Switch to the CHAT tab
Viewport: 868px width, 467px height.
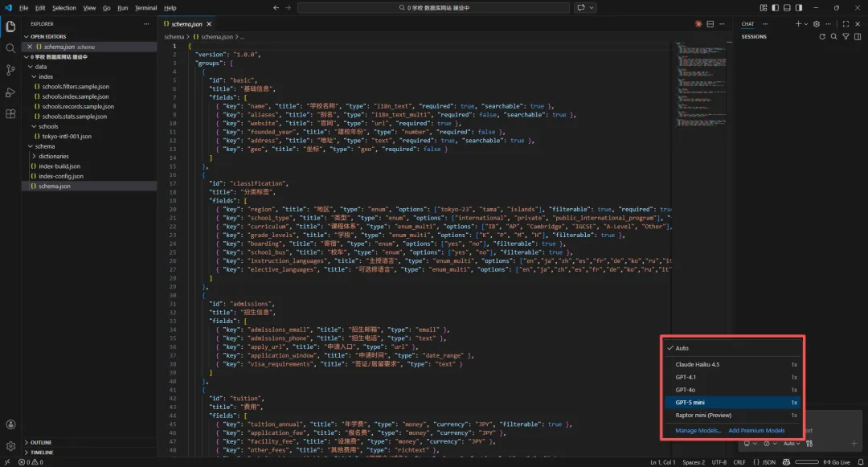(x=748, y=24)
